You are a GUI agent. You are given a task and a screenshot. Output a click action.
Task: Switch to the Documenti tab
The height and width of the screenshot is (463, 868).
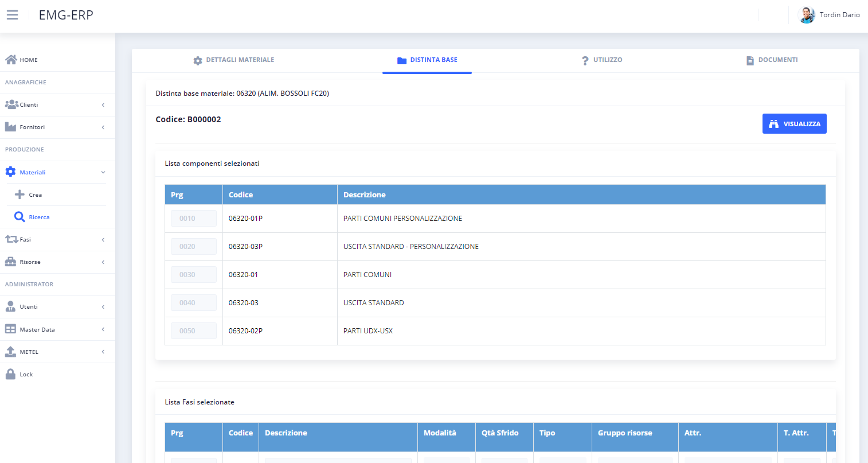click(772, 60)
